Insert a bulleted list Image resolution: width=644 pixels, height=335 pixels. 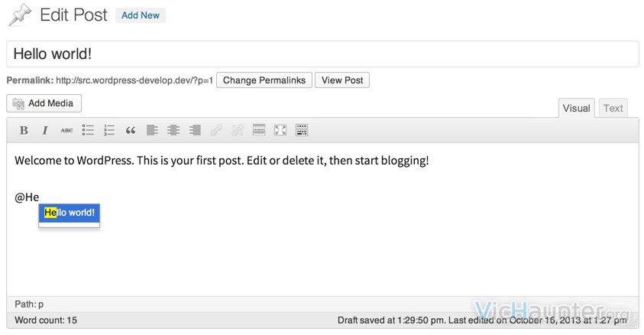click(x=88, y=130)
